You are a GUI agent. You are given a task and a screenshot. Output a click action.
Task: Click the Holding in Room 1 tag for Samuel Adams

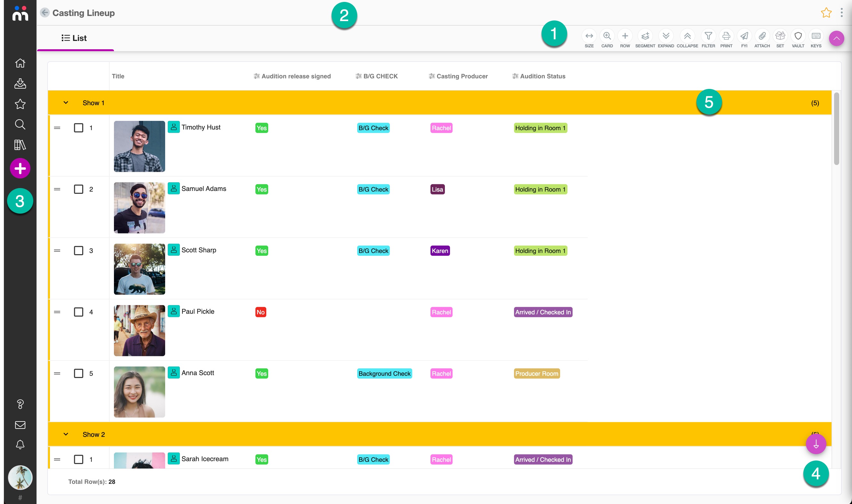(540, 190)
